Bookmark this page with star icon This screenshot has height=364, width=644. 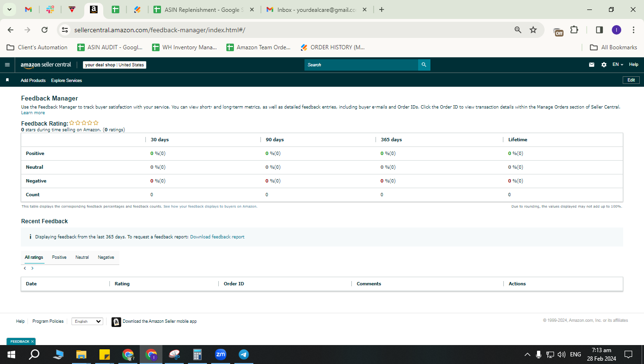[x=533, y=30]
